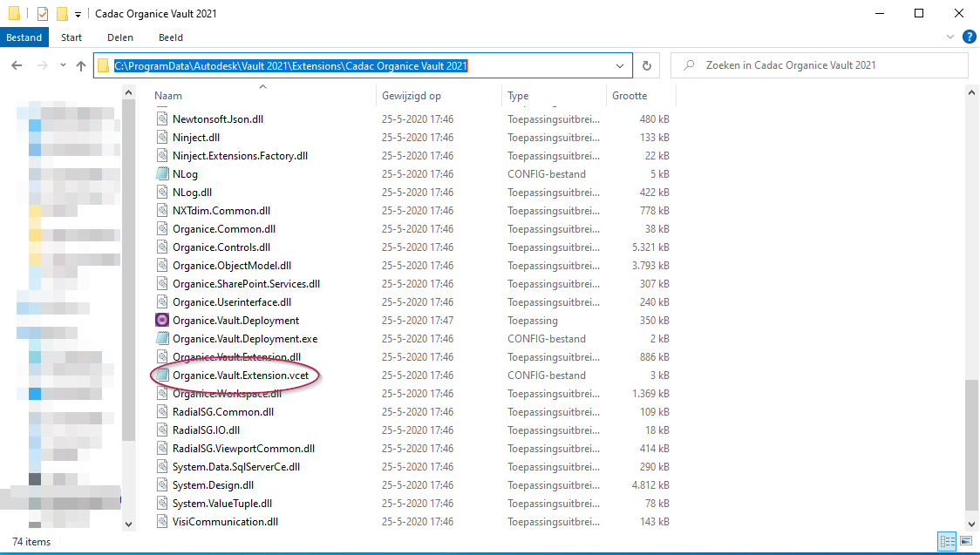Click the navigation pane scroll down arrow
This screenshot has width=980, height=555.
click(x=129, y=525)
